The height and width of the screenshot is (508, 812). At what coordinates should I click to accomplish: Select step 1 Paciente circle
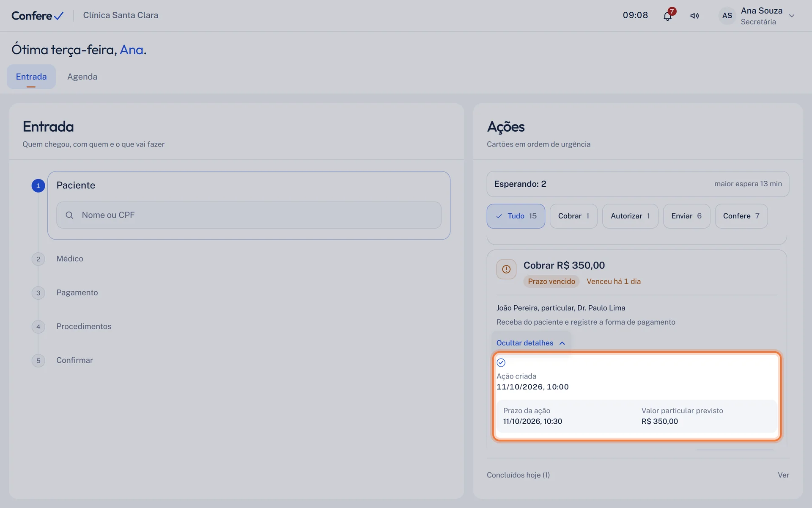point(38,185)
